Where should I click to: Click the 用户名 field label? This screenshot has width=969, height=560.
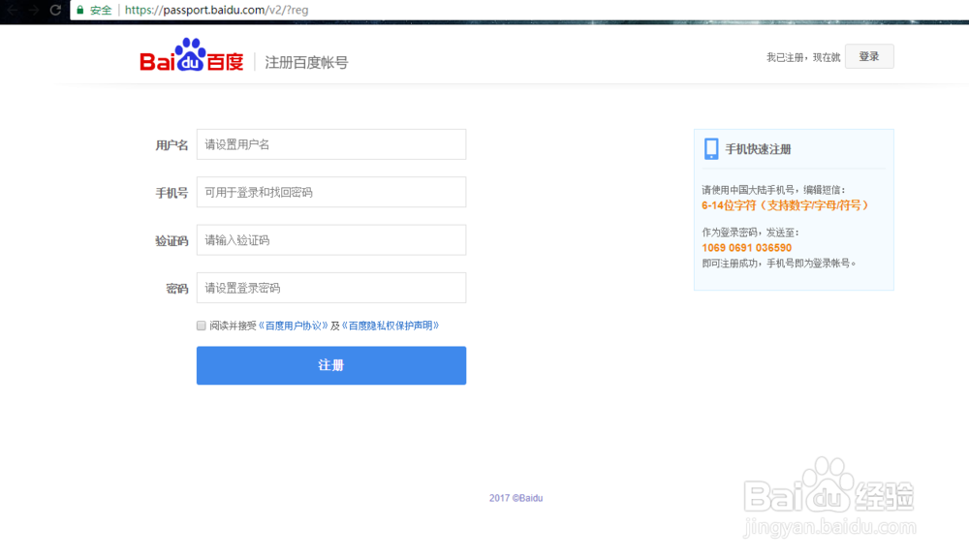pyautogui.click(x=172, y=145)
